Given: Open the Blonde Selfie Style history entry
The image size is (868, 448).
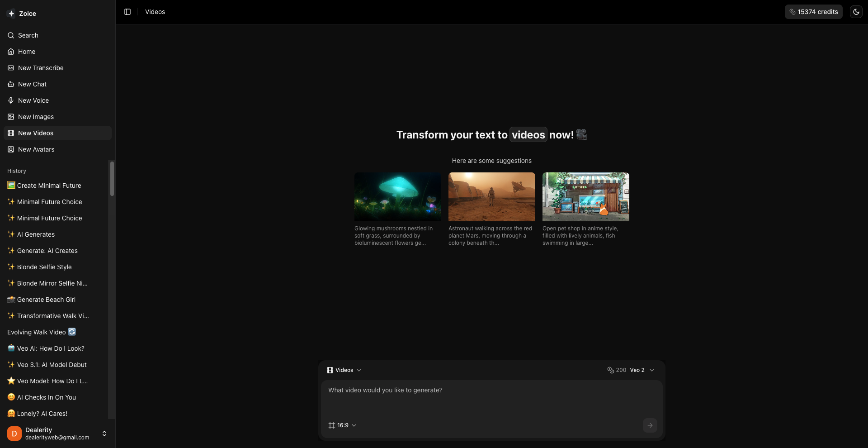Looking at the screenshot, I should tap(44, 267).
